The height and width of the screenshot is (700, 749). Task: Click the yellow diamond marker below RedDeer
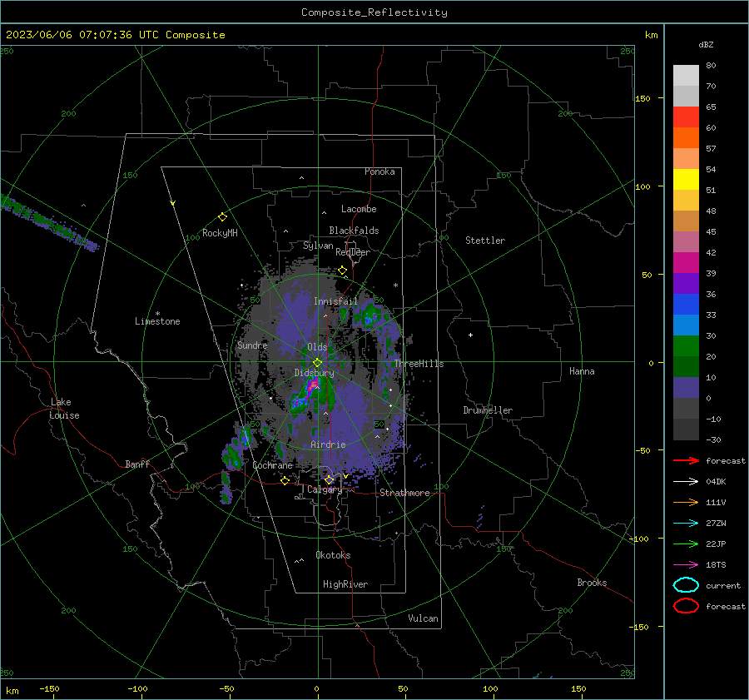(x=343, y=271)
